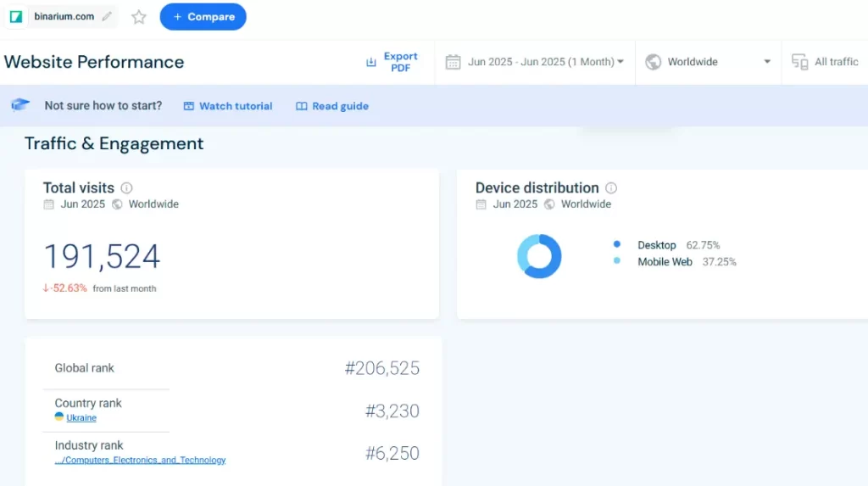Click the Global rank label

click(84, 368)
